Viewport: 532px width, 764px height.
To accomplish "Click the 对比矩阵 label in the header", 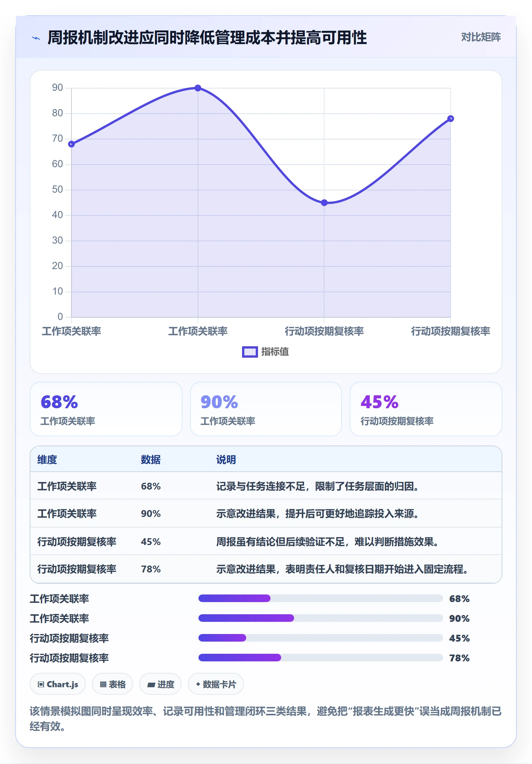I will [481, 37].
